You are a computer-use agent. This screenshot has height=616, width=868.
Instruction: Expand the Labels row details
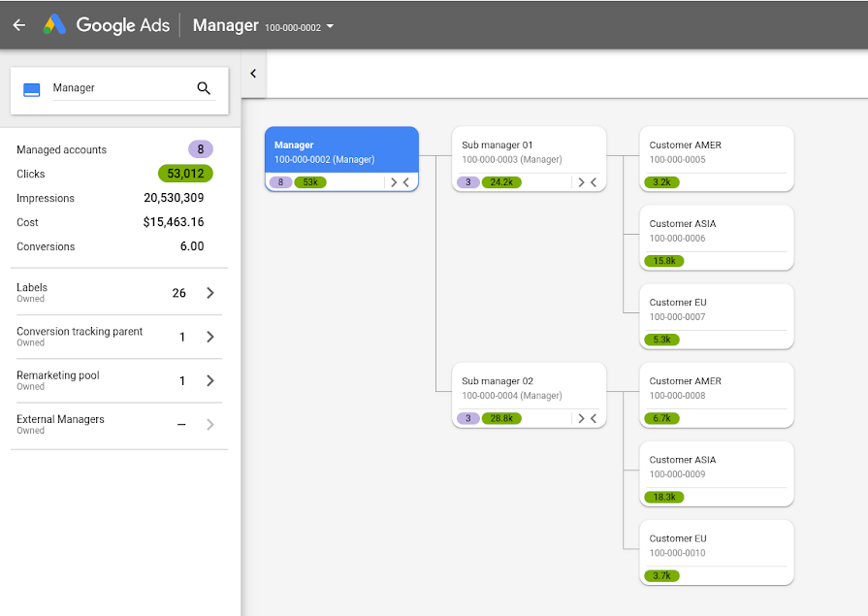(x=210, y=293)
